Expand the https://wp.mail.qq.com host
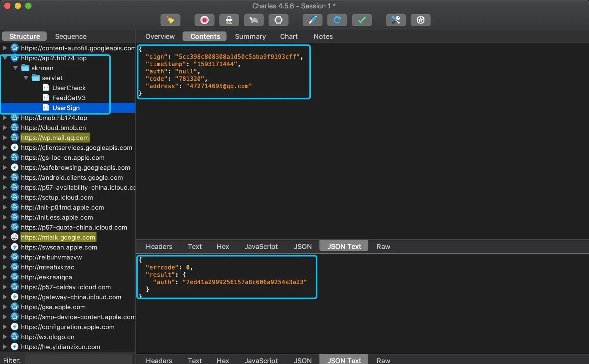Viewport: 589px width, 364px height. pyautogui.click(x=5, y=137)
